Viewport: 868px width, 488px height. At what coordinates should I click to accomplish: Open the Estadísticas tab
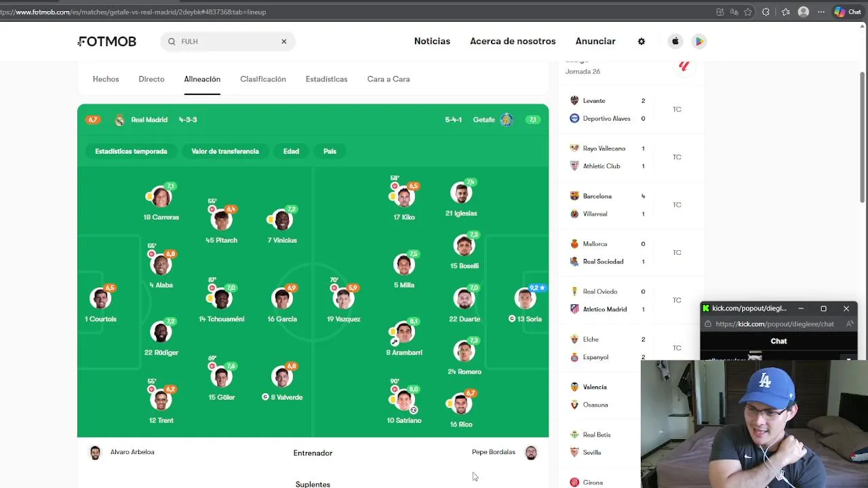pyautogui.click(x=326, y=79)
